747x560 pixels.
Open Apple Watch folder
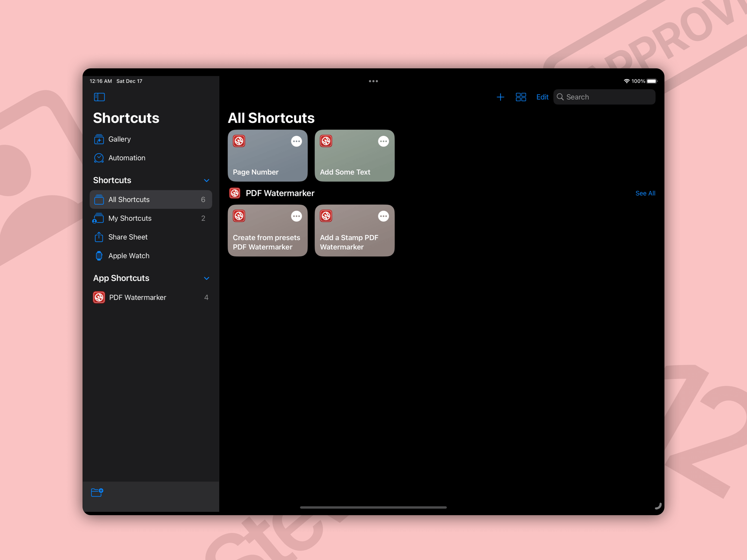pyautogui.click(x=151, y=256)
